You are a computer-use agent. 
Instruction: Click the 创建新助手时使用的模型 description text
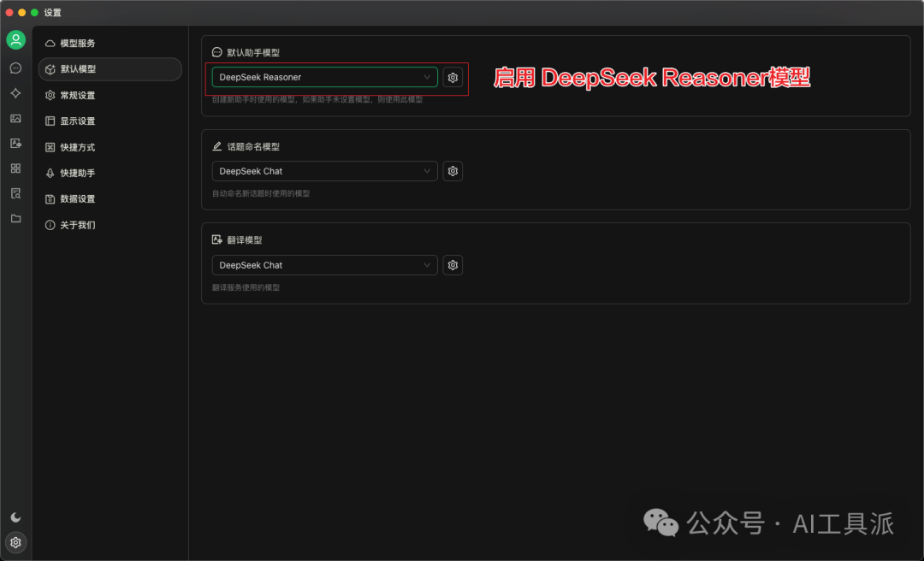tap(317, 99)
